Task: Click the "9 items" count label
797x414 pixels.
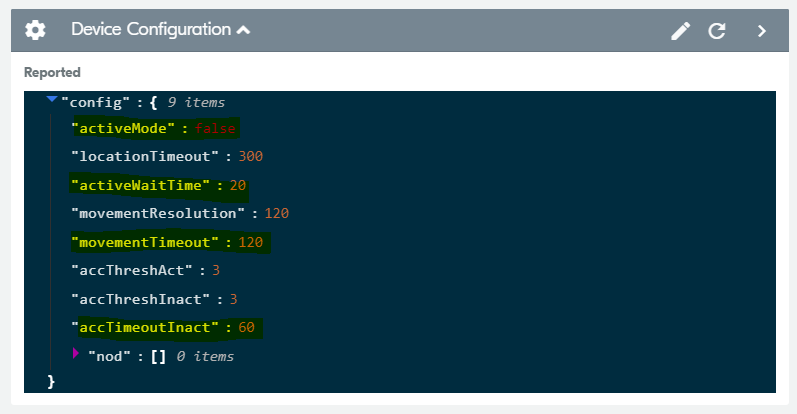Action: (196, 102)
